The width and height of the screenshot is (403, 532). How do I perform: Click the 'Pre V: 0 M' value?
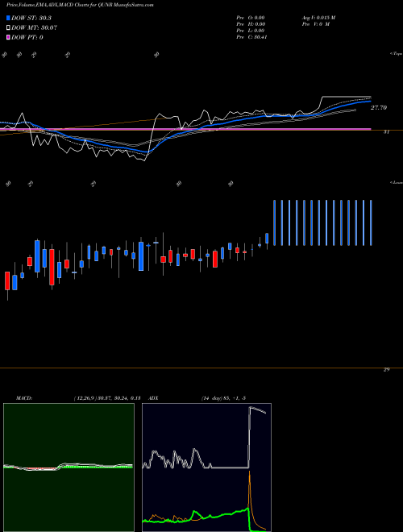[315, 24]
